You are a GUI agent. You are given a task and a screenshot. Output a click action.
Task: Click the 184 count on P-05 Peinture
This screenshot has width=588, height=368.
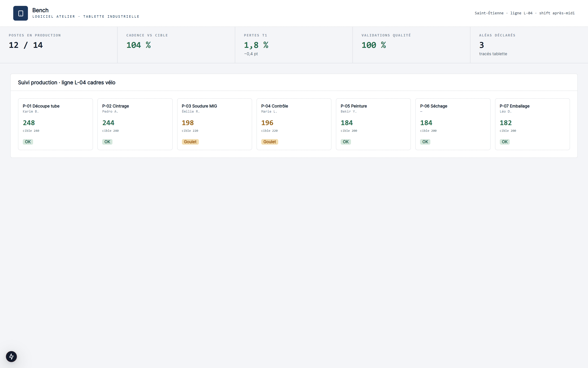click(347, 123)
